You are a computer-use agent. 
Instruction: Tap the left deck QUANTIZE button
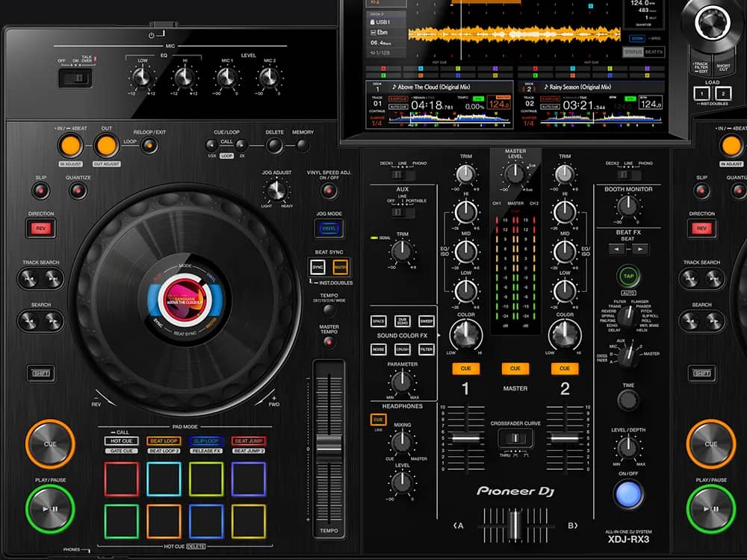point(78,190)
